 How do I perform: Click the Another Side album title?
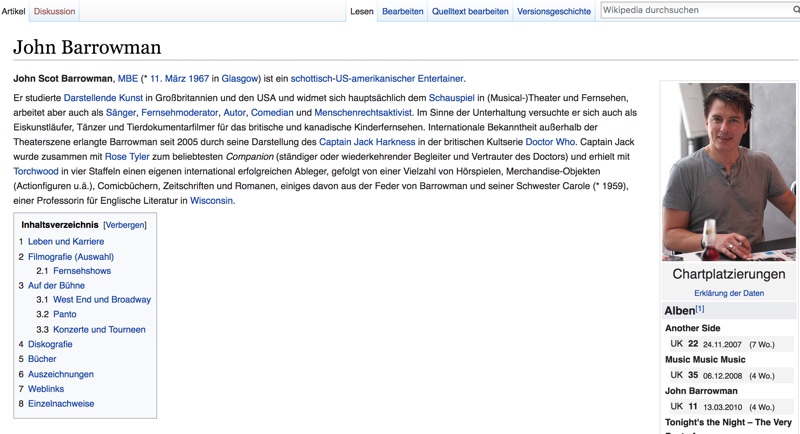point(692,328)
